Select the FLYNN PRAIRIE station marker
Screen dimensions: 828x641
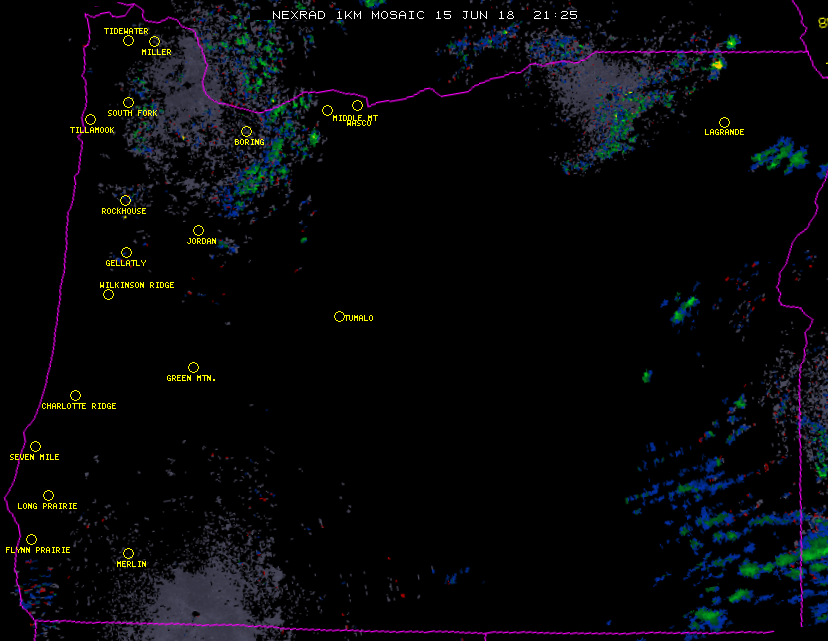[31, 540]
